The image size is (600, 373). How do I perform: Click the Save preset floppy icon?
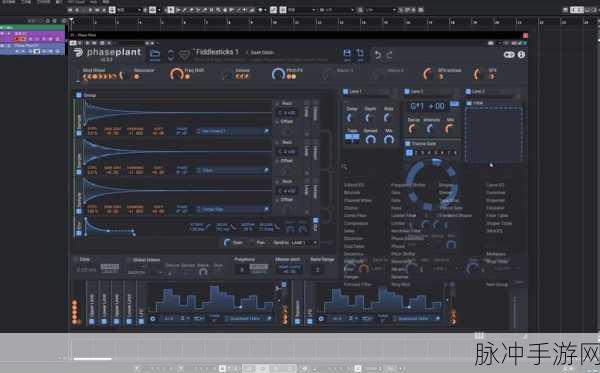[x=347, y=53]
